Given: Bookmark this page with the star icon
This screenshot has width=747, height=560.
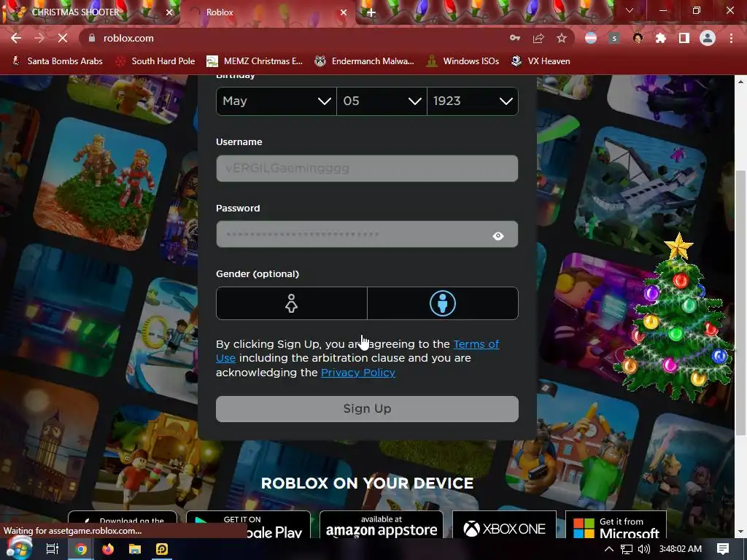Looking at the screenshot, I should 562,38.
